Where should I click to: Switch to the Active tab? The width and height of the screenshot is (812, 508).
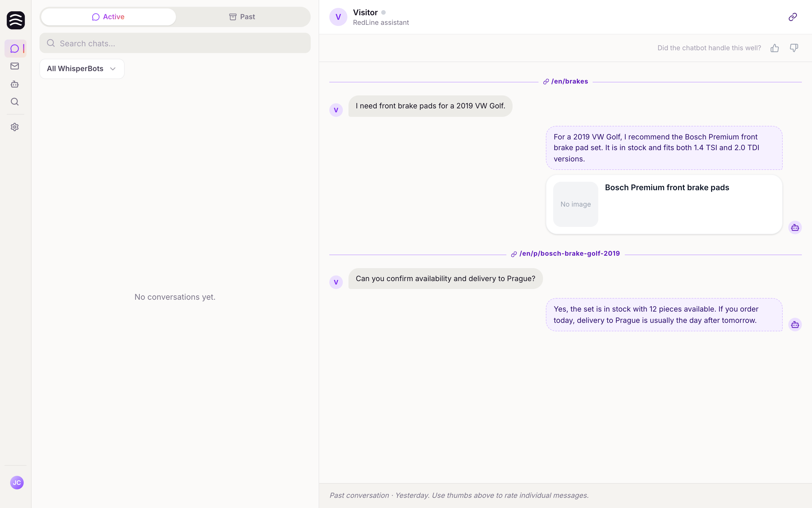(x=108, y=17)
